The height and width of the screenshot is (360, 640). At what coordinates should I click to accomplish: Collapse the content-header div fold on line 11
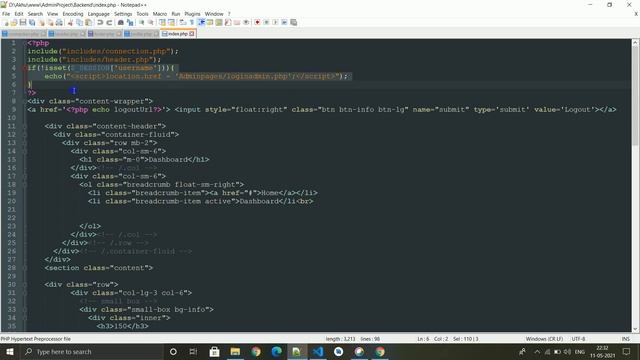coord(24,126)
